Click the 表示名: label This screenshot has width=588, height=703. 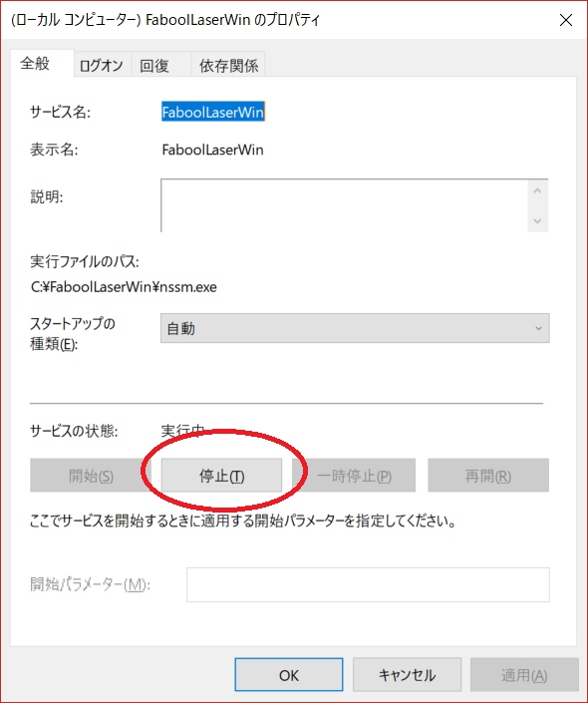(x=54, y=150)
